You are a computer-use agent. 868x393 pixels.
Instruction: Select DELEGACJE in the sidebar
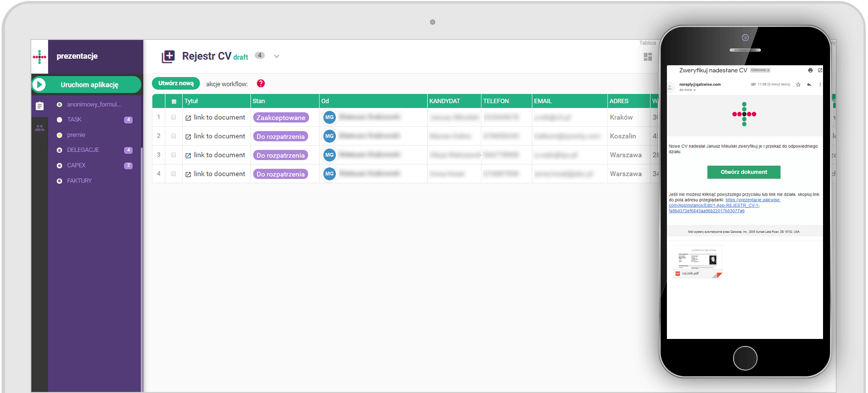(83, 150)
